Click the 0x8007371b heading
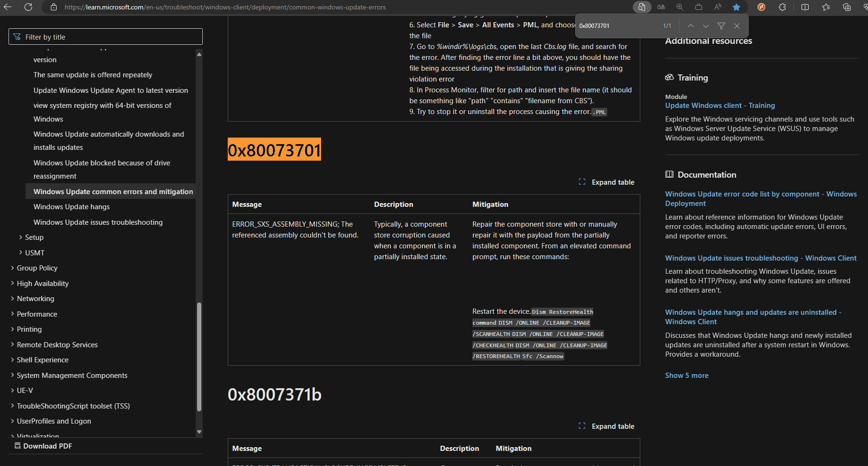This screenshot has width=868, height=466. pyautogui.click(x=274, y=394)
